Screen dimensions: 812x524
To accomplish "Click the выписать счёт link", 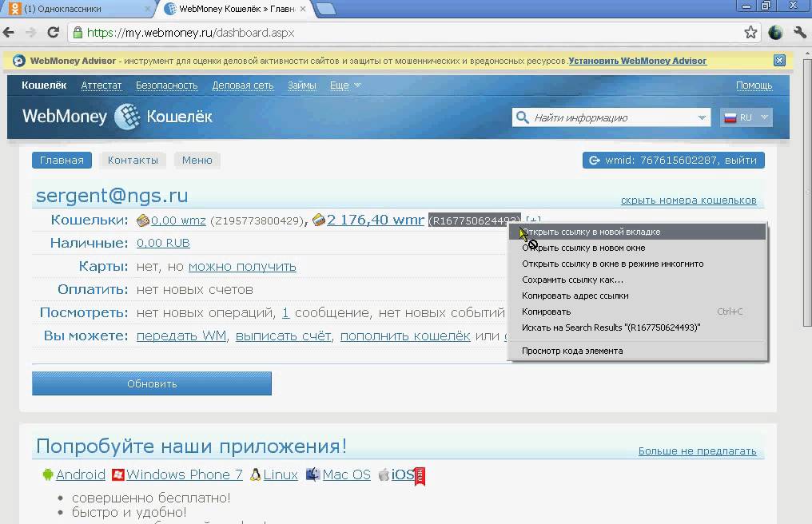I will 283,335.
